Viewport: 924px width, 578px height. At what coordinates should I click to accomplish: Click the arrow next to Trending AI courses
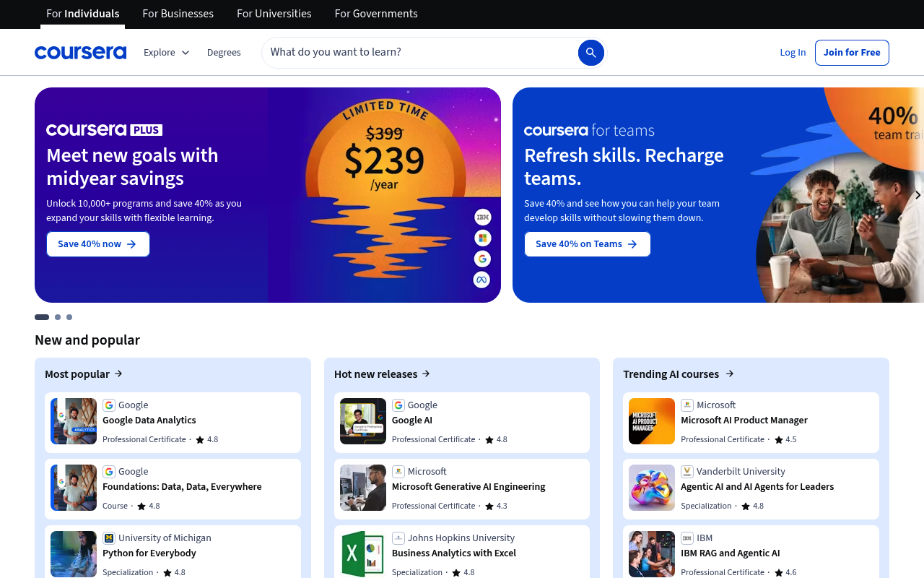[x=730, y=374]
